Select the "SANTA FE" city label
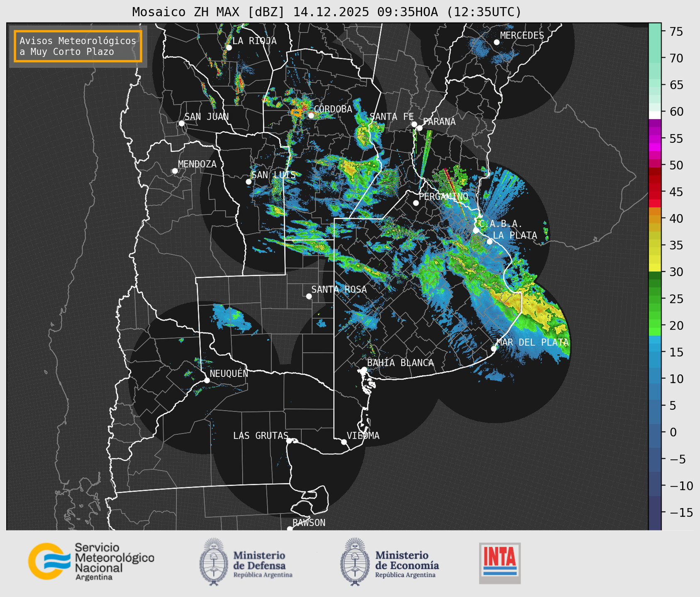700x597 pixels. [x=392, y=117]
